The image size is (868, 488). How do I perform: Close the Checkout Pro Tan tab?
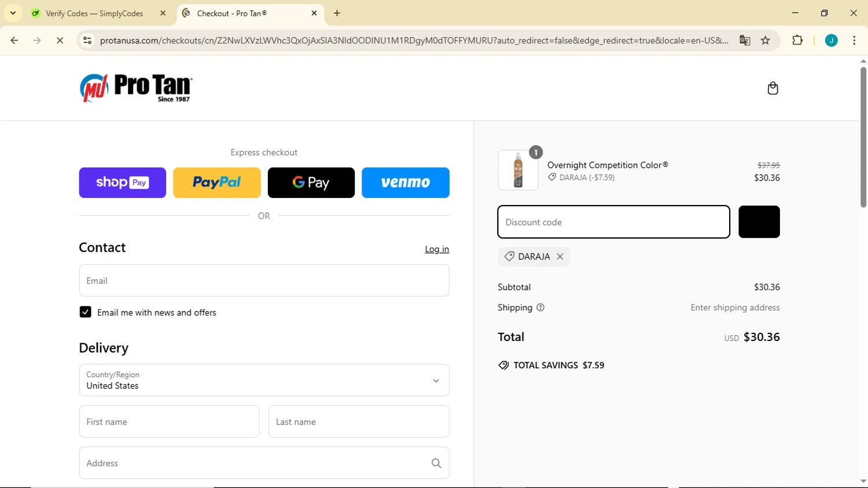click(314, 13)
